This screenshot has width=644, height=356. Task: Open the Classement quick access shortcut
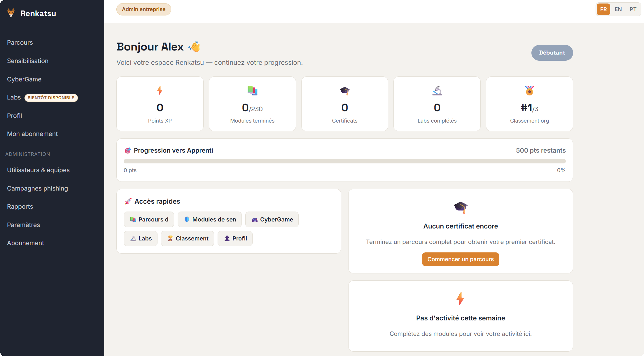(x=188, y=238)
